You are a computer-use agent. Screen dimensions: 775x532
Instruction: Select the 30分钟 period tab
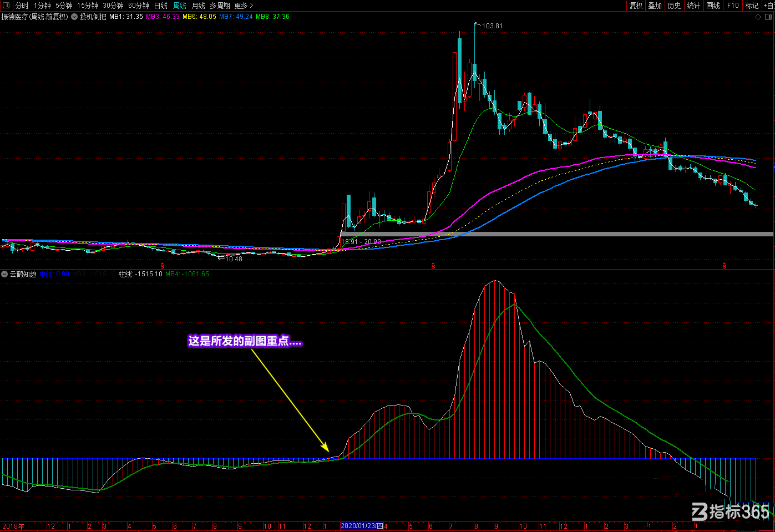tap(113, 6)
